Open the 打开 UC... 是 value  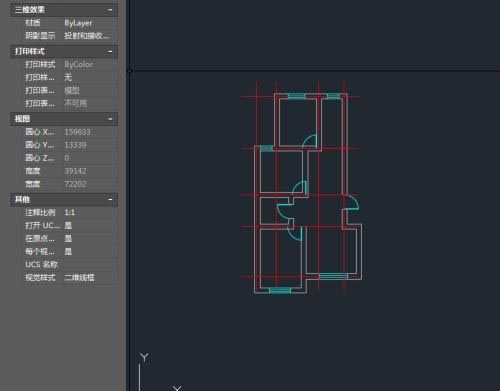[90, 225]
